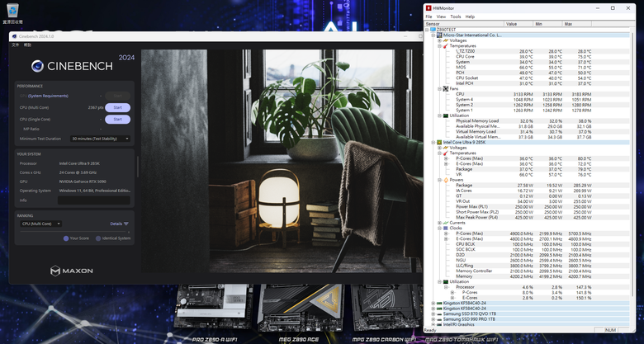Click the Samsung SSD 990 PRO drive icon
The height and width of the screenshot is (344, 644).
[439, 319]
